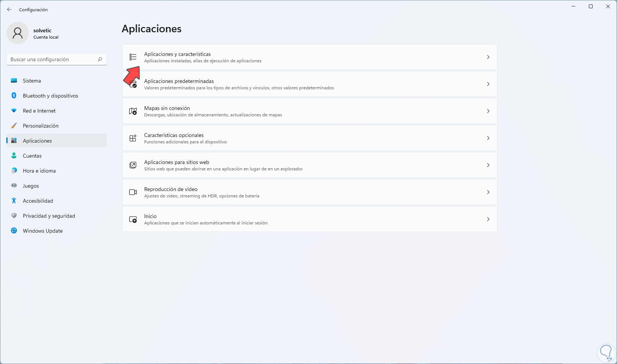Viewport: 617px width, 364px height.
Task: Click the Privacidad y seguridad shield icon
Action: pyautogui.click(x=14, y=216)
